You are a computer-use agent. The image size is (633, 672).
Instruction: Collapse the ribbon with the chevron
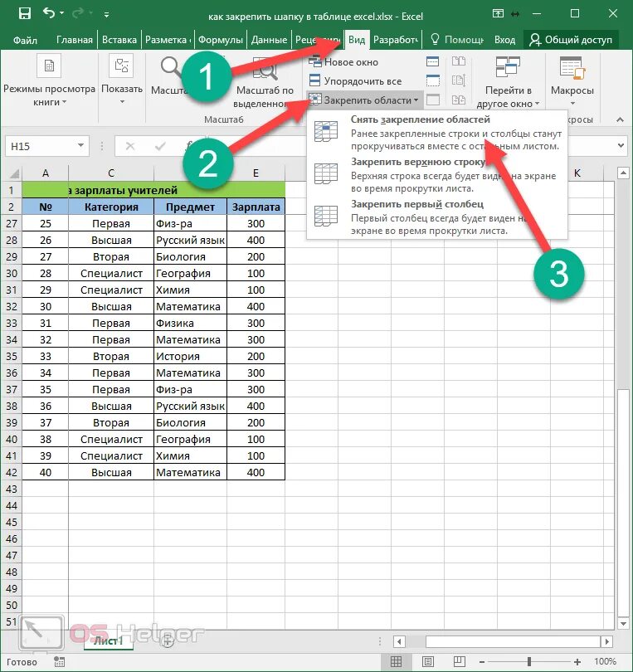point(620,119)
